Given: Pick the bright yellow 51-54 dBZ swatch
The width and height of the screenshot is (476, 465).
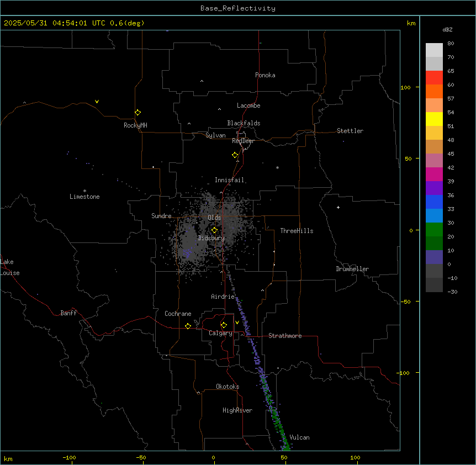Looking at the screenshot, I should [434, 119].
